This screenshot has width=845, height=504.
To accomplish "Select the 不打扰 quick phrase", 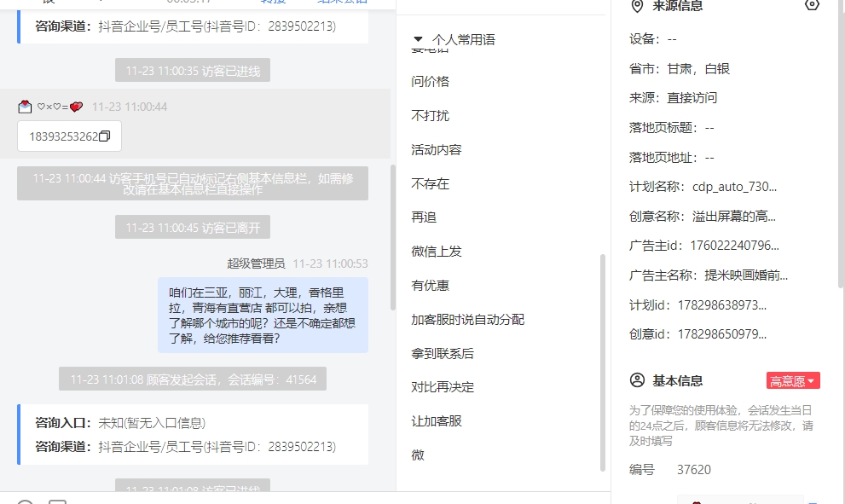I will pos(430,115).
